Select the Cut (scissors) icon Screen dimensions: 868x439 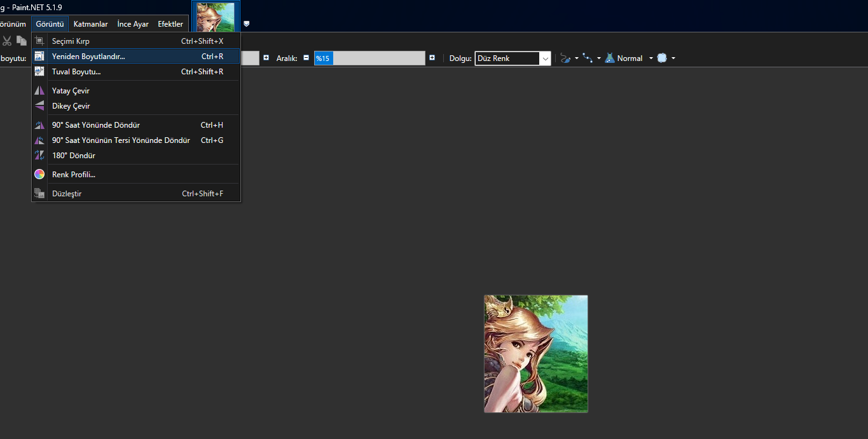click(8, 39)
